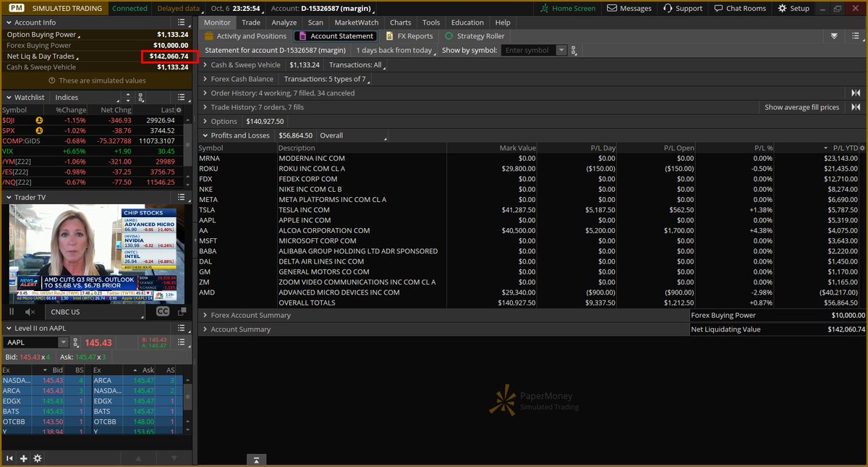Add a gadget with the plus icon
This screenshot has width=868, height=467.
click(24, 458)
